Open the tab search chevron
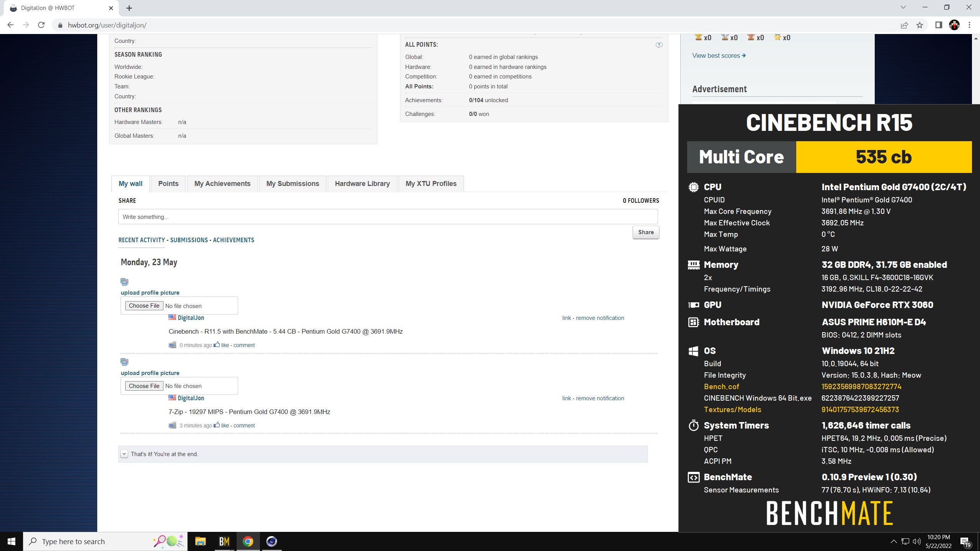Screen dimensions: 980x551 click(903, 7)
